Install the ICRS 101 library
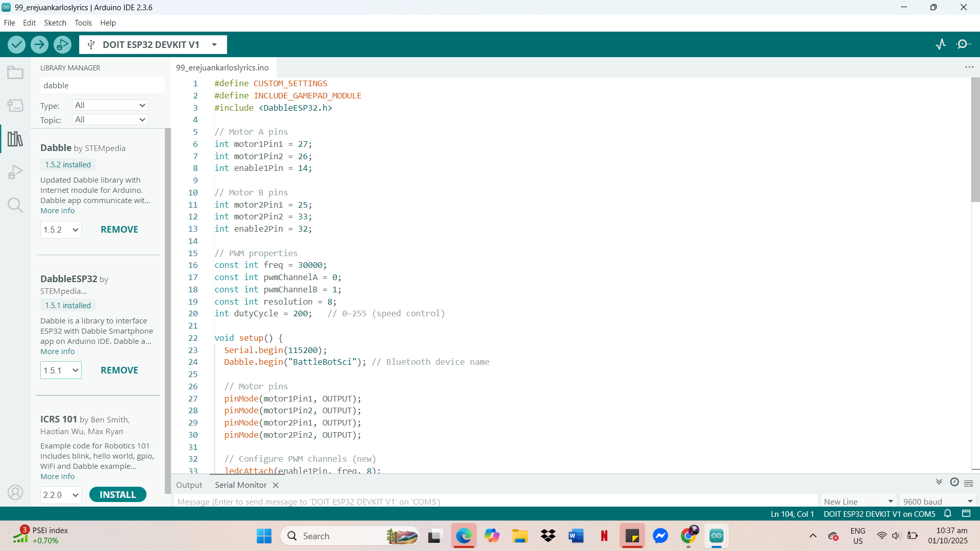This screenshot has height=551, width=980. pyautogui.click(x=117, y=495)
